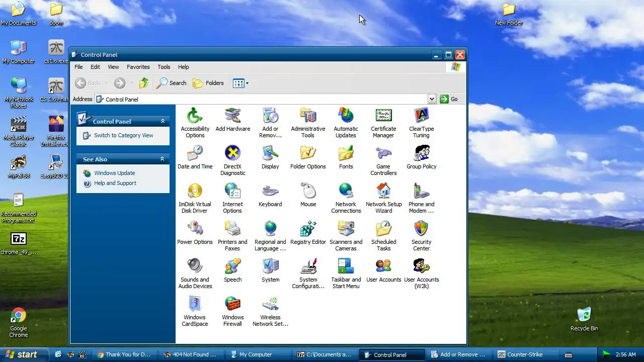
Task: Open Date and Time icon
Action: [x=195, y=157]
